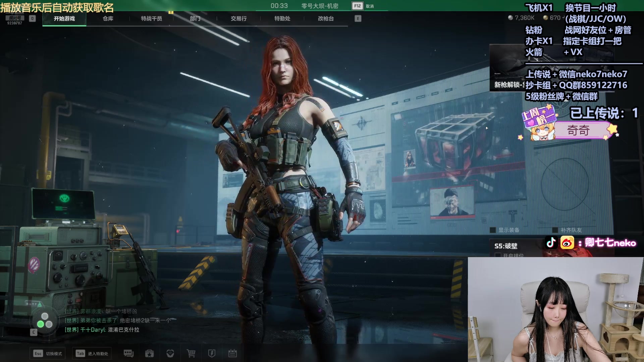This screenshot has width=644, height=362.
Task: Click the three-dot squad voice wheel icon
Action: (x=45, y=320)
